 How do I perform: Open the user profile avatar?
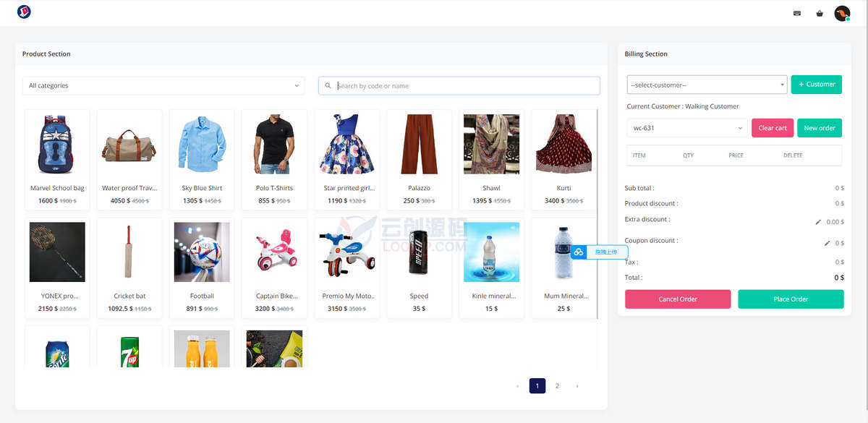(842, 13)
